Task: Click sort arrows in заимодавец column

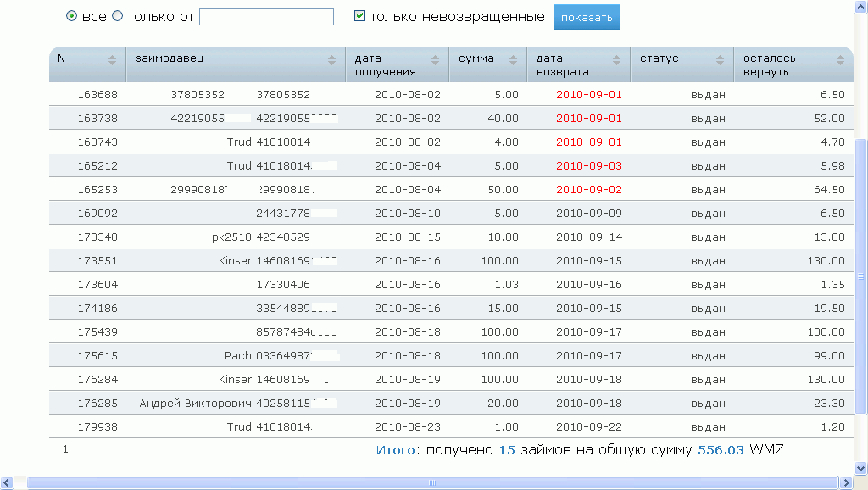Action: coord(332,59)
